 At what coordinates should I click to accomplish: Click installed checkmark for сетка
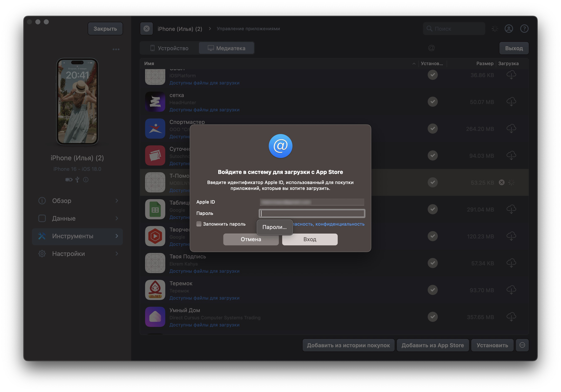(x=433, y=102)
